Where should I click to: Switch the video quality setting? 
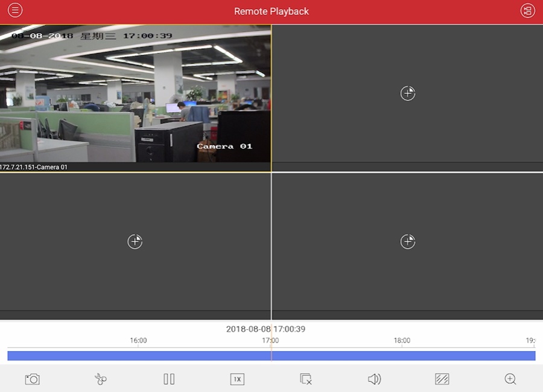pos(442,379)
